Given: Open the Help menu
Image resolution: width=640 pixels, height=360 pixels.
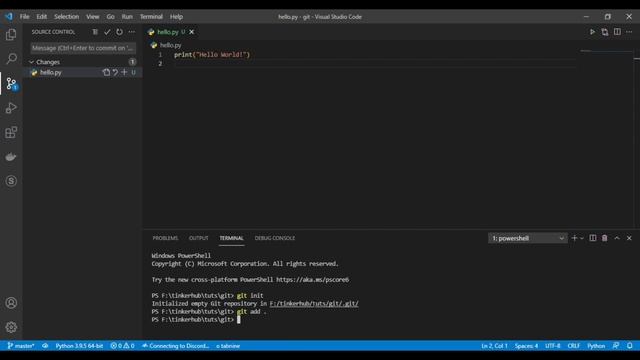Looking at the screenshot, I should [176, 17].
